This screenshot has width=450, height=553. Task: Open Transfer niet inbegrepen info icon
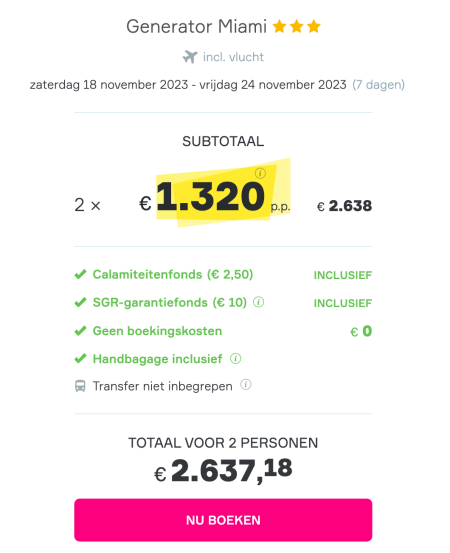pyautogui.click(x=246, y=385)
